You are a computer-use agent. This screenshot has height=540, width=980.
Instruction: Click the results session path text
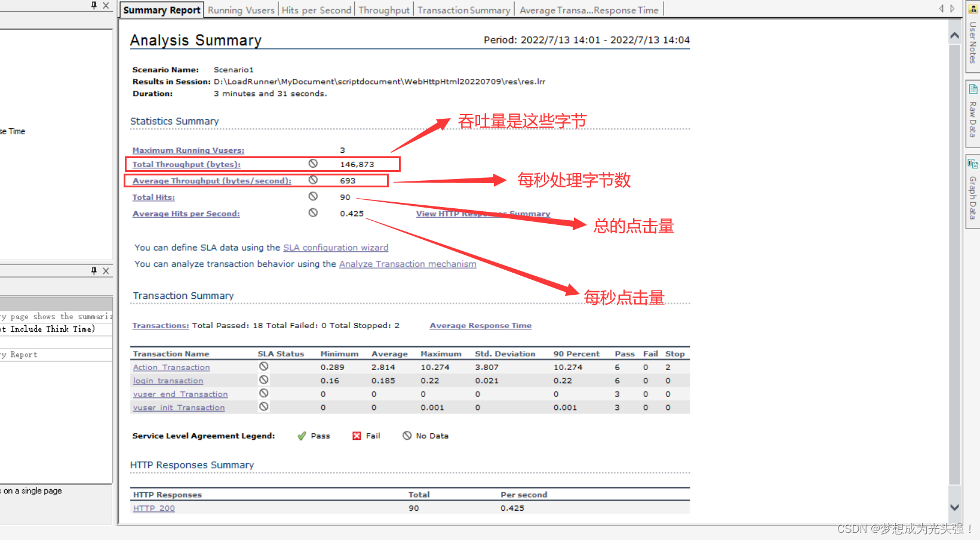(380, 82)
